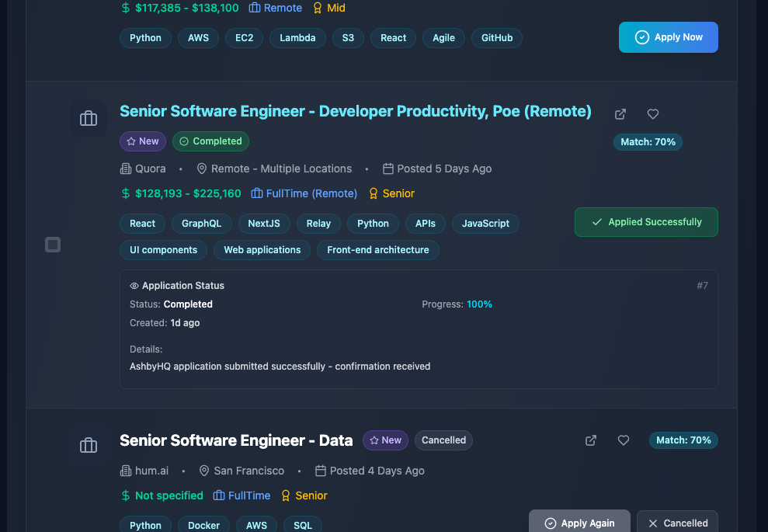This screenshot has width=768, height=532.
Task: Open the external link for the Poe job
Action: pyautogui.click(x=620, y=113)
